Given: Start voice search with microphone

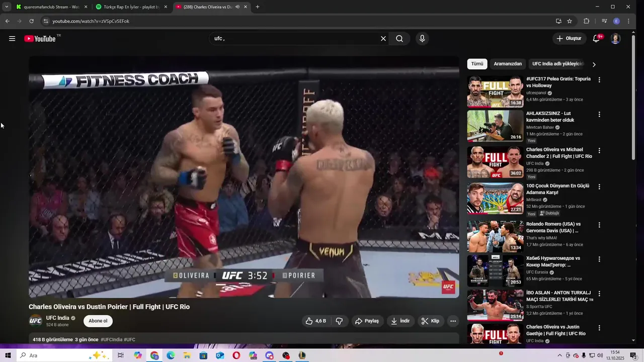Looking at the screenshot, I should pos(422,39).
